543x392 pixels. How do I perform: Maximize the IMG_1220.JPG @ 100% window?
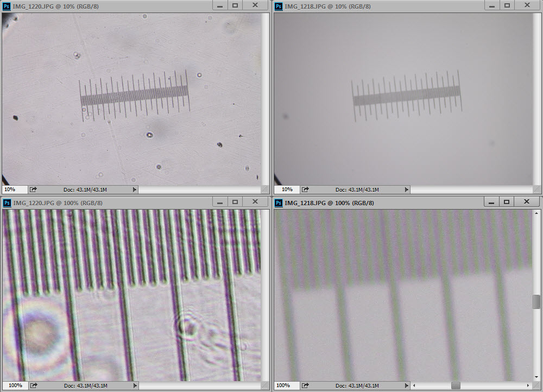point(235,202)
